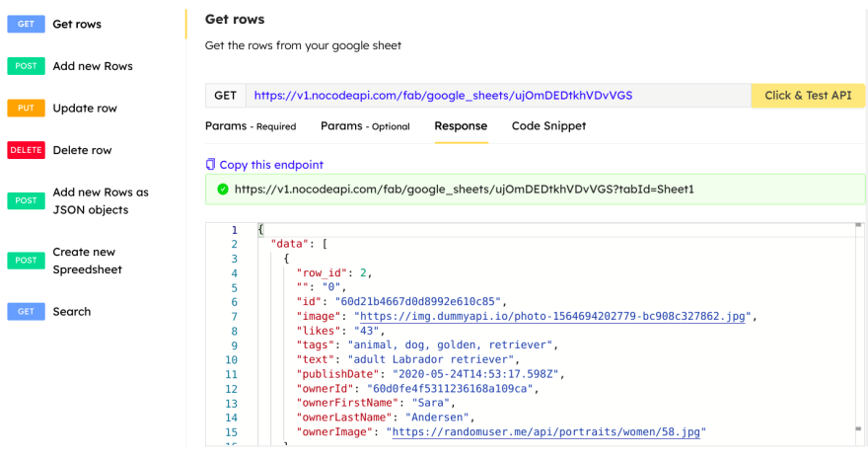
Task: Open the Params Required tab
Action: pos(251,126)
